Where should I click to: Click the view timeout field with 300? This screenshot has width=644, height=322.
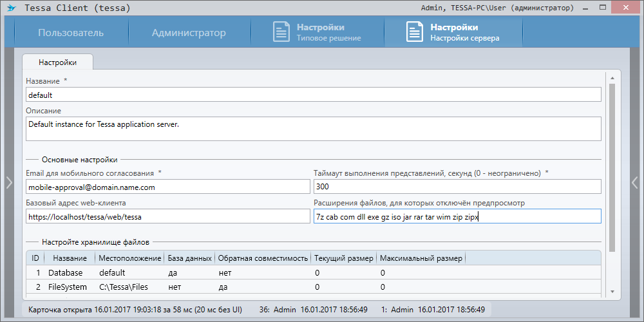(457, 187)
